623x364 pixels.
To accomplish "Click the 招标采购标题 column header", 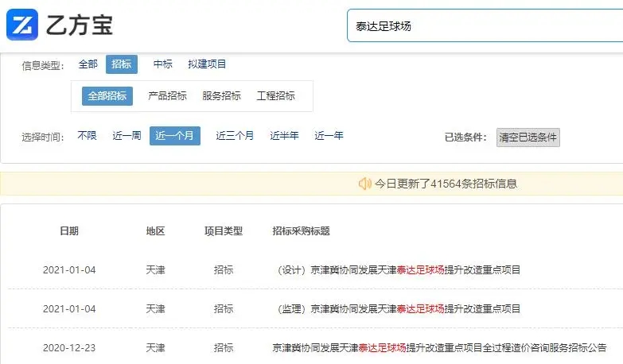I will [x=302, y=231].
